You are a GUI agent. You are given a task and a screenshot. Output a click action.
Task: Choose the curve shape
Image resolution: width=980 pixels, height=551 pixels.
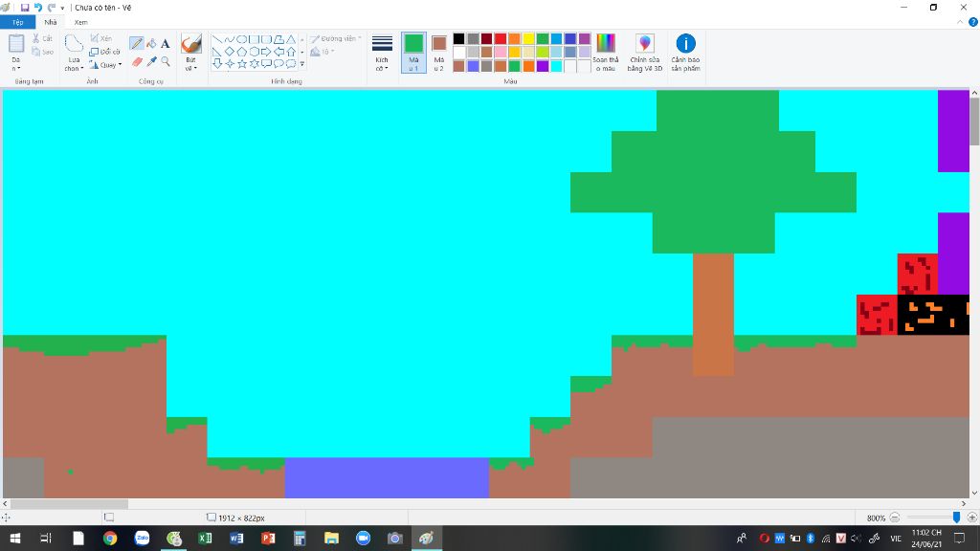[230, 39]
